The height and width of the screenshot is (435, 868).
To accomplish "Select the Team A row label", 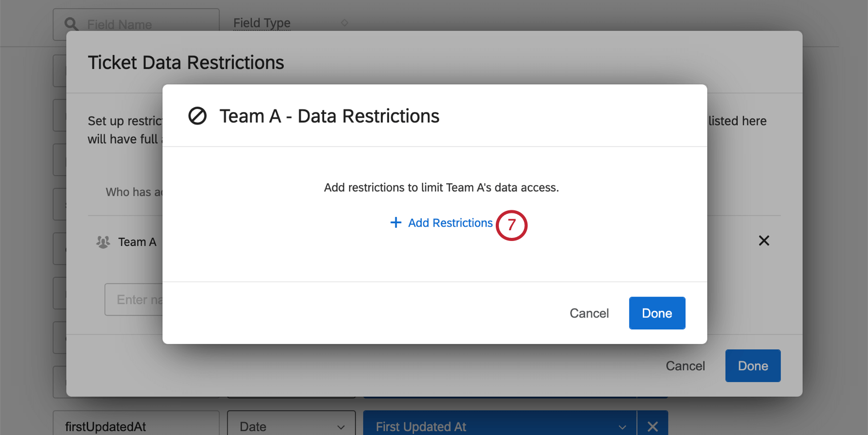I will point(137,242).
